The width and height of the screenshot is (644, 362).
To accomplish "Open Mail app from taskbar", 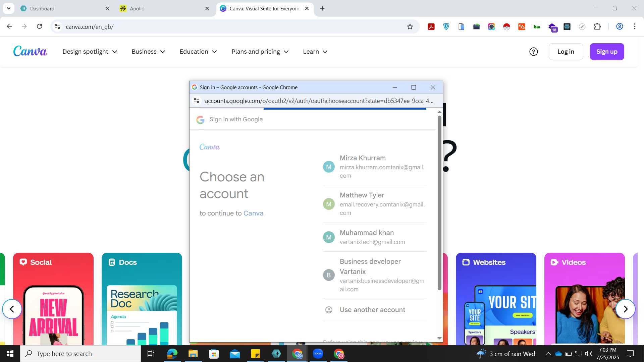I will click(234, 354).
